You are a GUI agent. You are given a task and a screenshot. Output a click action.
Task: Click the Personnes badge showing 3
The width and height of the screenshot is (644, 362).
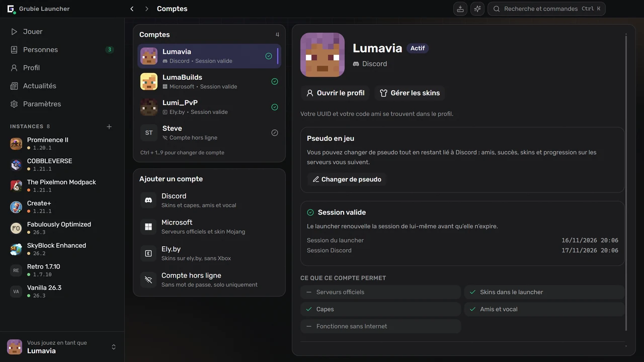[109, 50]
